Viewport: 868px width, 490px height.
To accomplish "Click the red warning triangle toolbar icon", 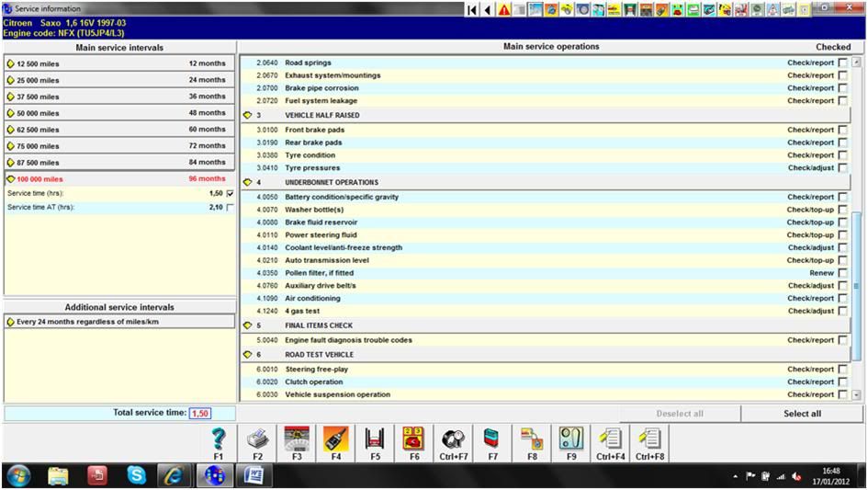I will 503,9.
